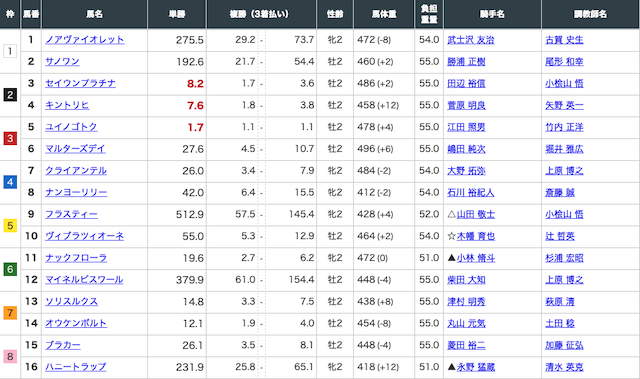Open trainer 辻 哲英 page
The width and height of the screenshot is (640, 379).
click(560, 236)
